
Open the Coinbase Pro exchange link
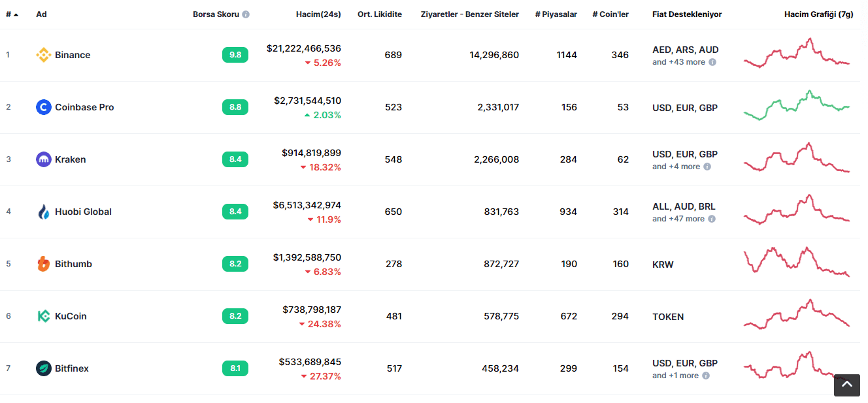[84, 107]
